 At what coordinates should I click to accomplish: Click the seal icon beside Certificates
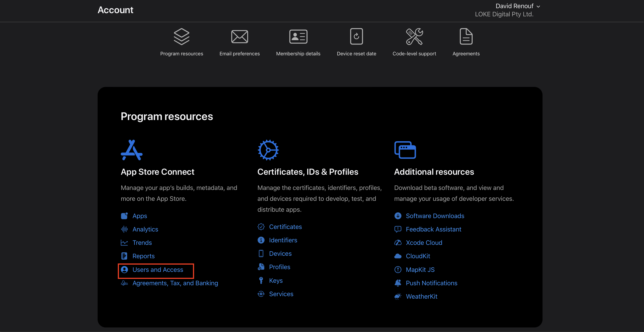coord(261,227)
